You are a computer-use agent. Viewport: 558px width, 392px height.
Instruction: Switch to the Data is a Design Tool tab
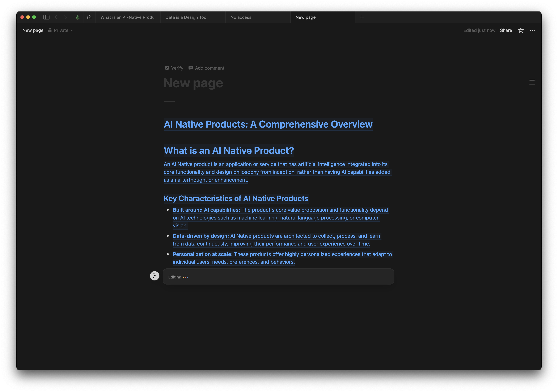[186, 17]
